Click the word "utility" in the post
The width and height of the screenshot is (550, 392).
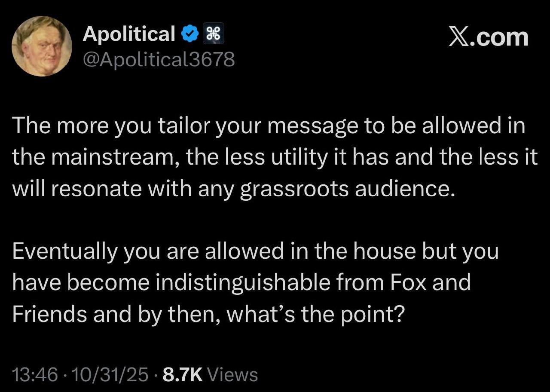[299, 157]
